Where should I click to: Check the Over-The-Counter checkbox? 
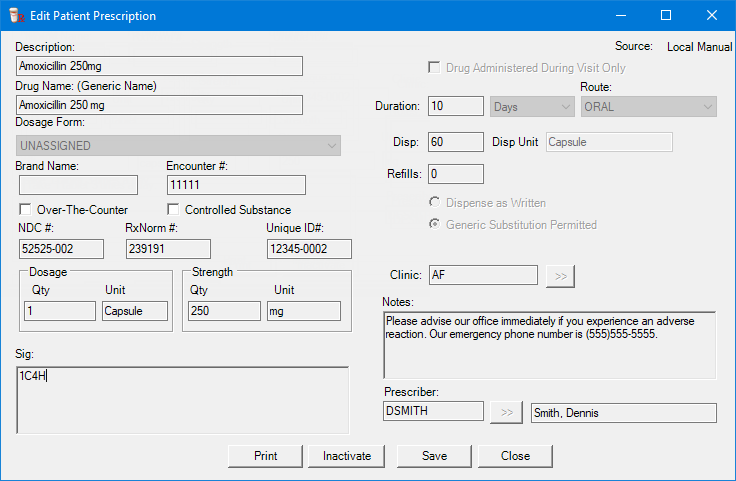tap(26, 210)
